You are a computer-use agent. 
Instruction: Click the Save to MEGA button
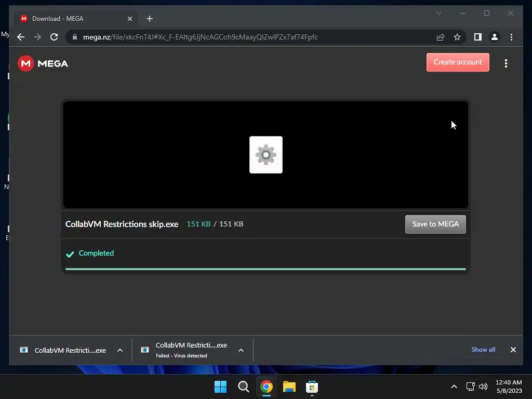click(435, 224)
